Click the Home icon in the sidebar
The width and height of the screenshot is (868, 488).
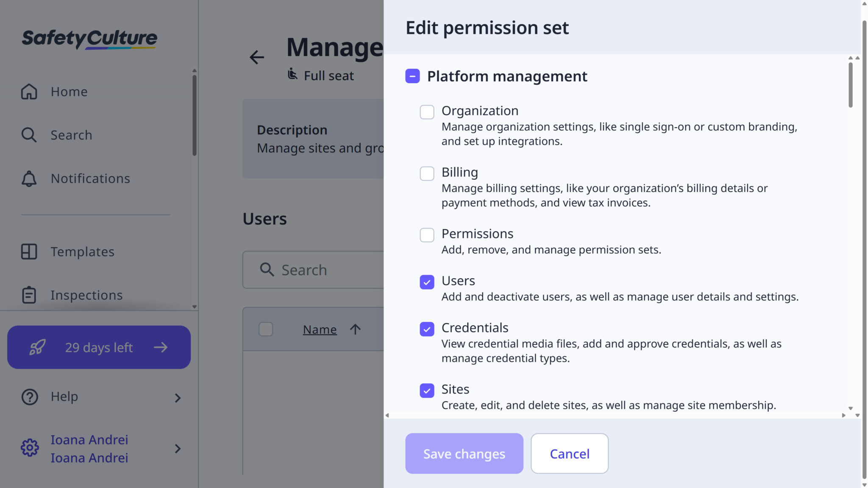coord(29,92)
